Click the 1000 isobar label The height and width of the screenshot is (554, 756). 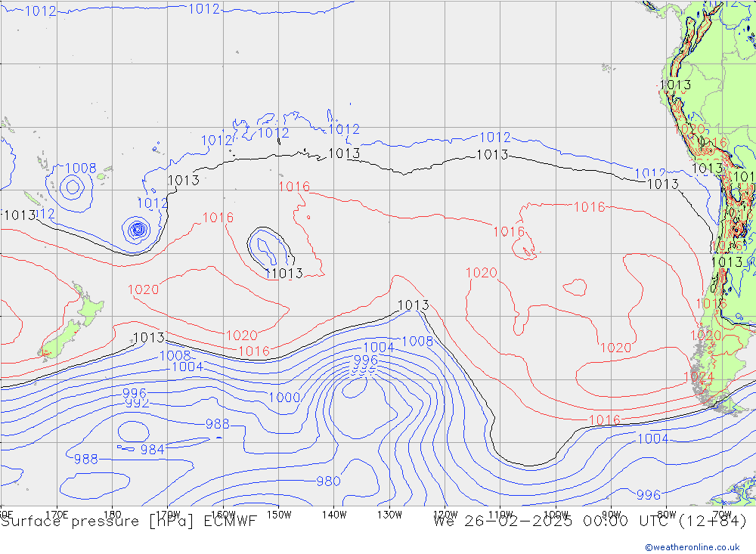284,398
